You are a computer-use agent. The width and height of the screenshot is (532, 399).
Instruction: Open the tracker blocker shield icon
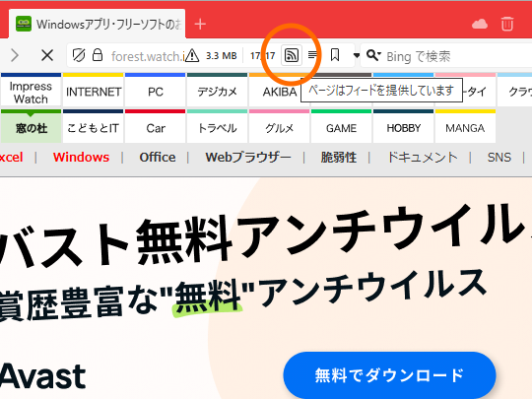[x=79, y=55]
